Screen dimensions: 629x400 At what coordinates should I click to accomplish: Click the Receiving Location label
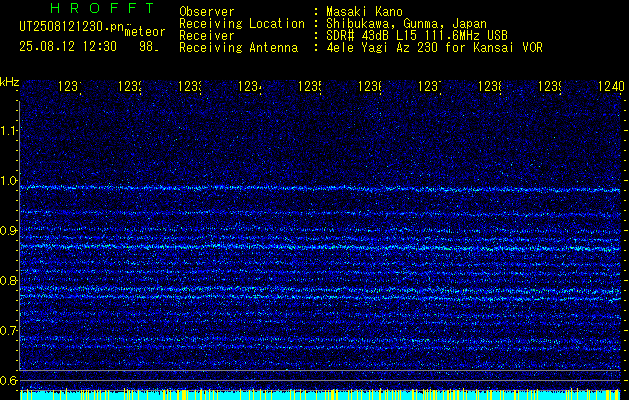tap(242, 24)
